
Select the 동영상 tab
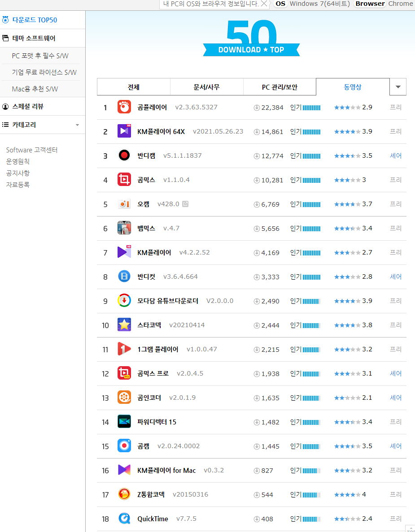pos(353,87)
